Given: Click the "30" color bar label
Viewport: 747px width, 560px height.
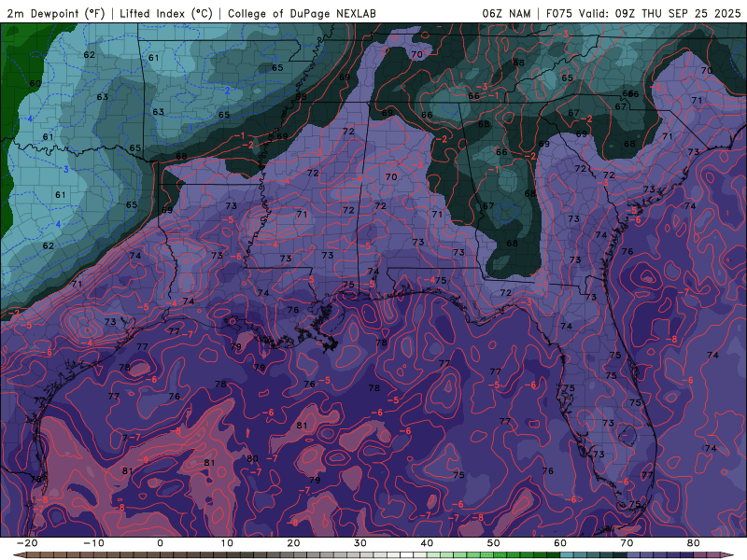Looking at the screenshot, I should pos(360,543).
